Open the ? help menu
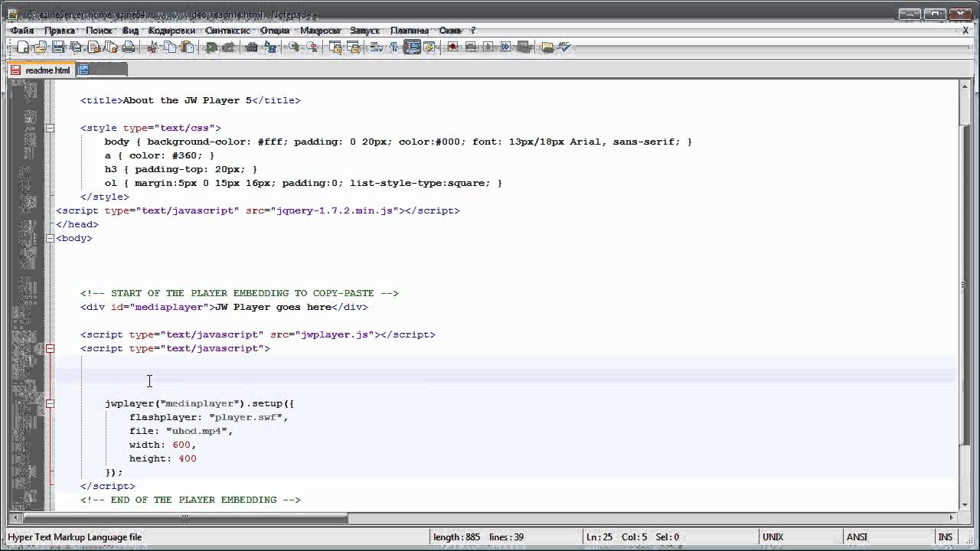 click(x=473, y=31)
